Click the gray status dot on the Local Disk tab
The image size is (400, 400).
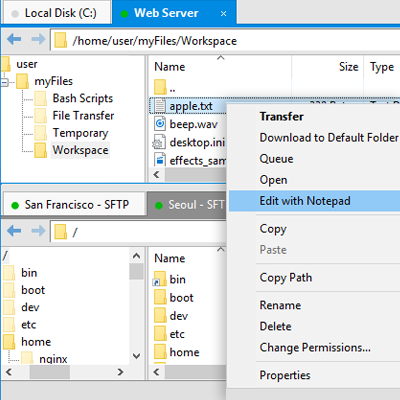[x=15, y=14]
